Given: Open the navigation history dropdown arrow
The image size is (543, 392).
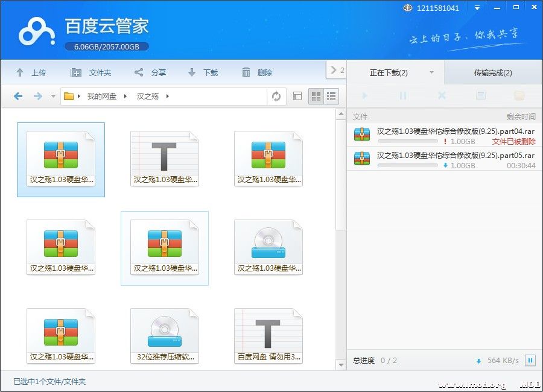Looking at the screenshot, I should pyautogui.click(x=53, y=96).
